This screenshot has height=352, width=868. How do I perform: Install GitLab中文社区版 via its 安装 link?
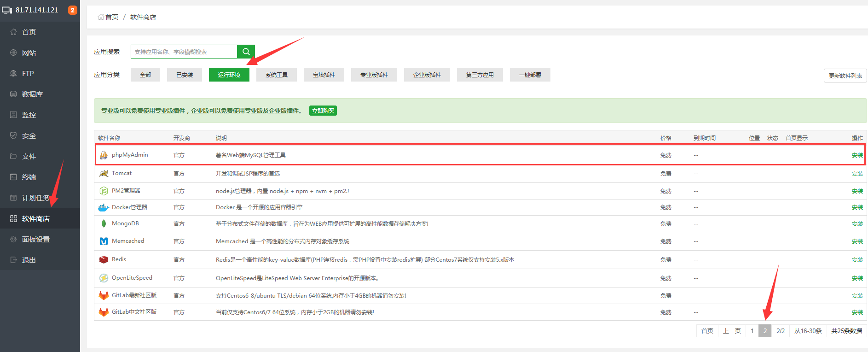coord(857,312)
